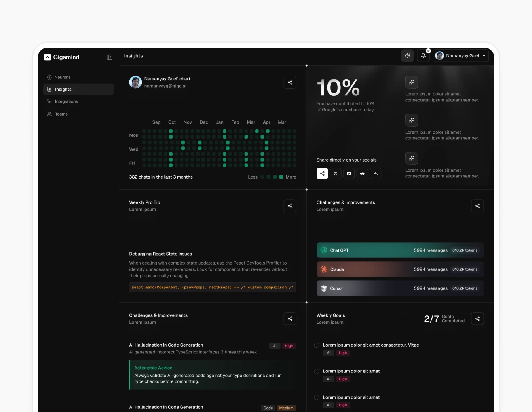Toggle dark mode in the top bar

[x=407, y=55]
